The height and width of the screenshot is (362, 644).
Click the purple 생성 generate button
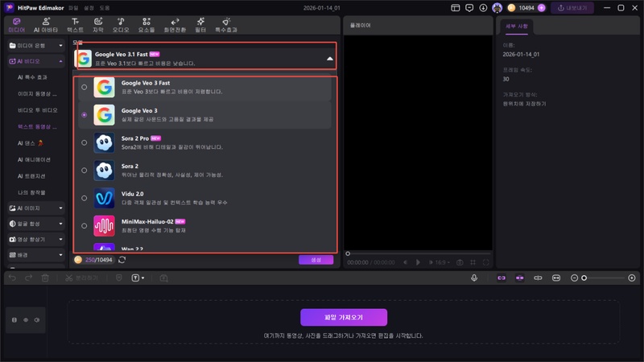click(x=316, y=260)
